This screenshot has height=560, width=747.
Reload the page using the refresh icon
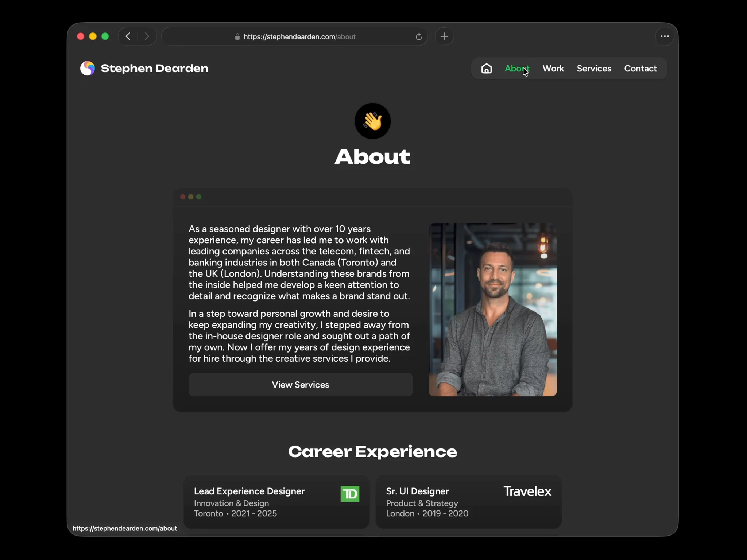419,36
